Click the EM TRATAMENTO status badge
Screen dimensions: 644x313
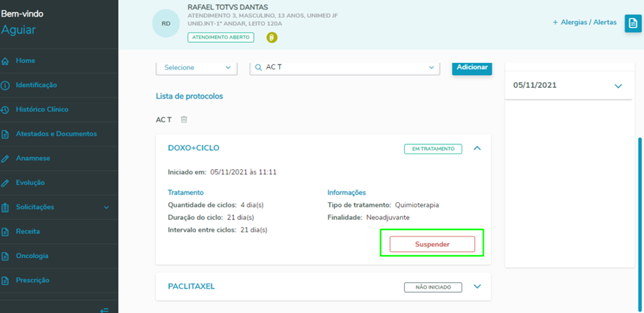pos(433,149)
